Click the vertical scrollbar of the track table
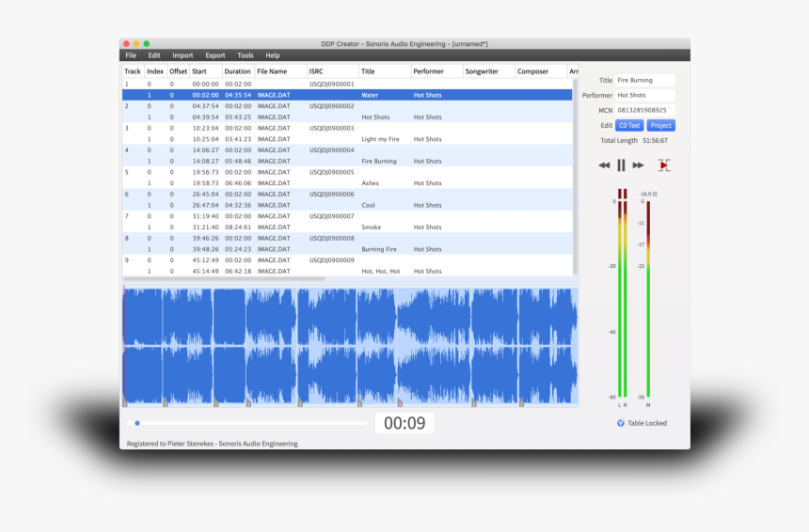This screenshot has width=809, height=532. (576, 177)
